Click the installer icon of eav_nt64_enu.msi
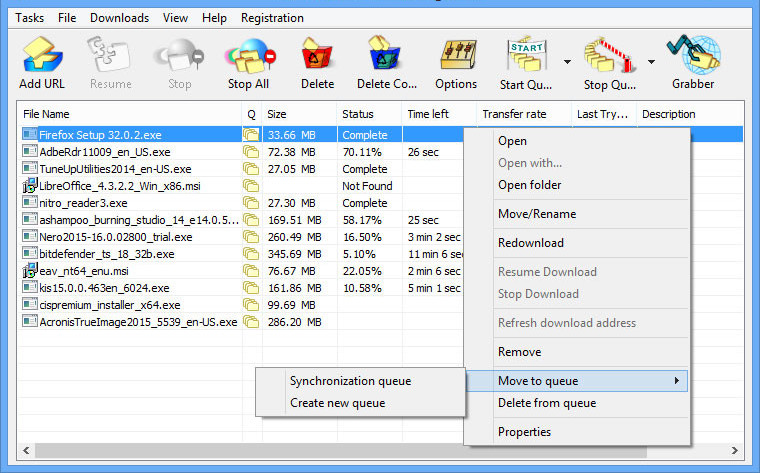Screen dimensions: 760x473 tap(30, 270)
